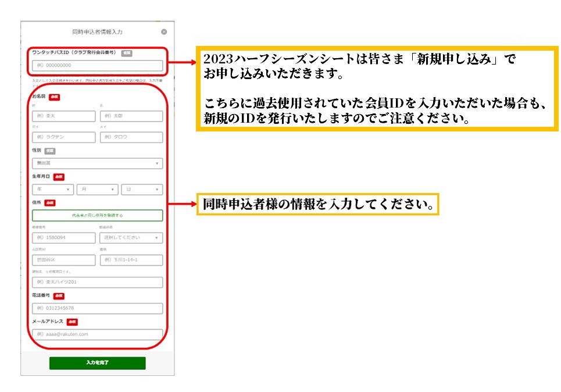Click the 同時申込者情報入力 dialog title
561x392 pixels.
point(97,32)
